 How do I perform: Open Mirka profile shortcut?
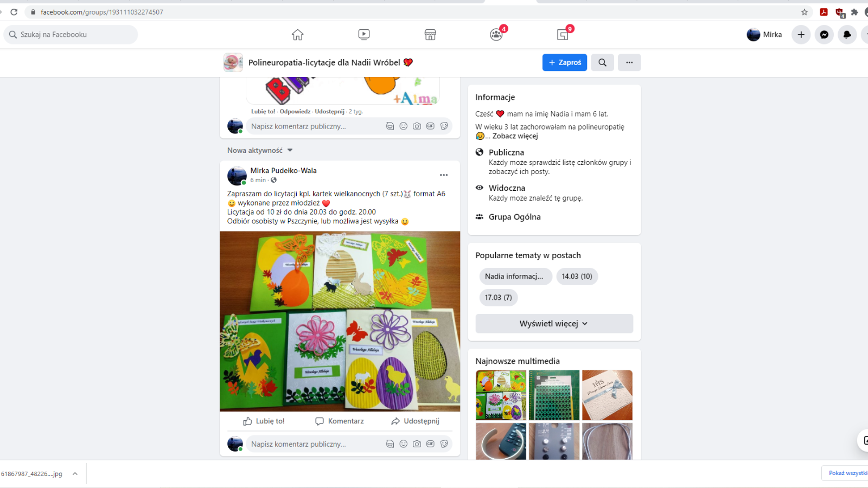(x=764, y=35)
